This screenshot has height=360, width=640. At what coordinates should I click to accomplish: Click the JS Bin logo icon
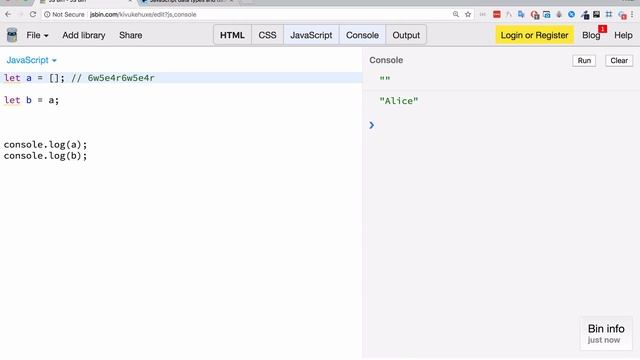12,35
